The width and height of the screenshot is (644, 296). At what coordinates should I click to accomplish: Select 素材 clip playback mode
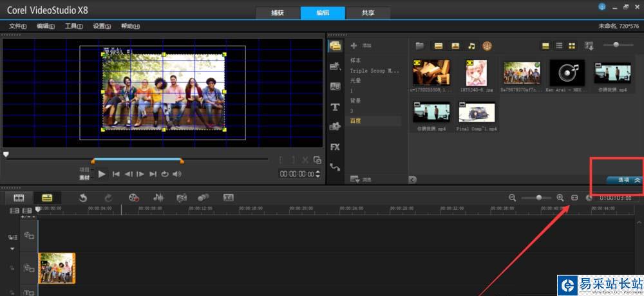(84, 178)
